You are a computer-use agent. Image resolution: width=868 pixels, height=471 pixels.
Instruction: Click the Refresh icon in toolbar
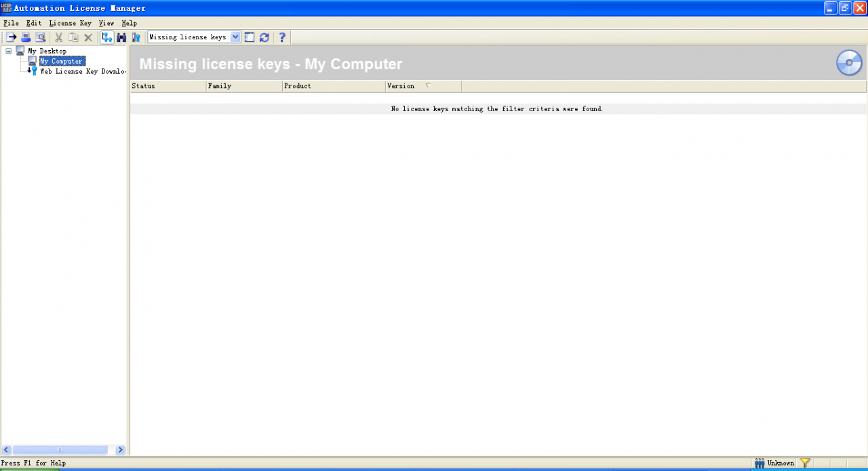tap(264, 37)
